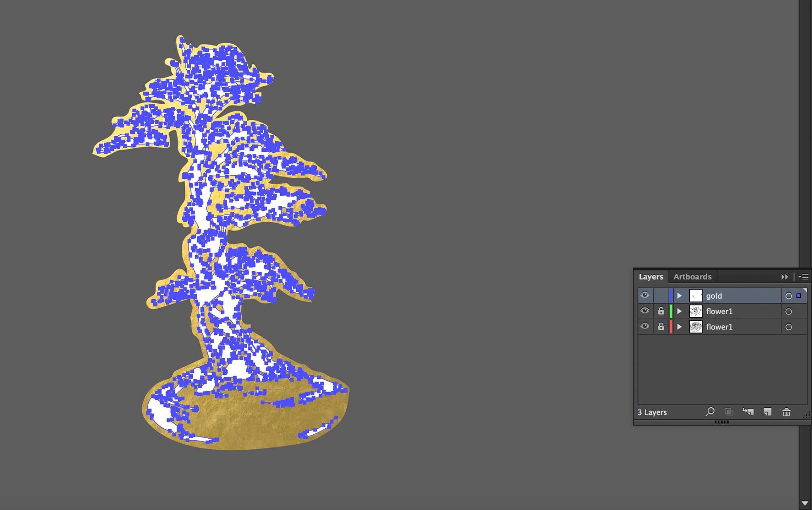The height and width of the screenshot is (510, 812).
Task: Click the Create New Layer icon
Action: pos(768,412)
